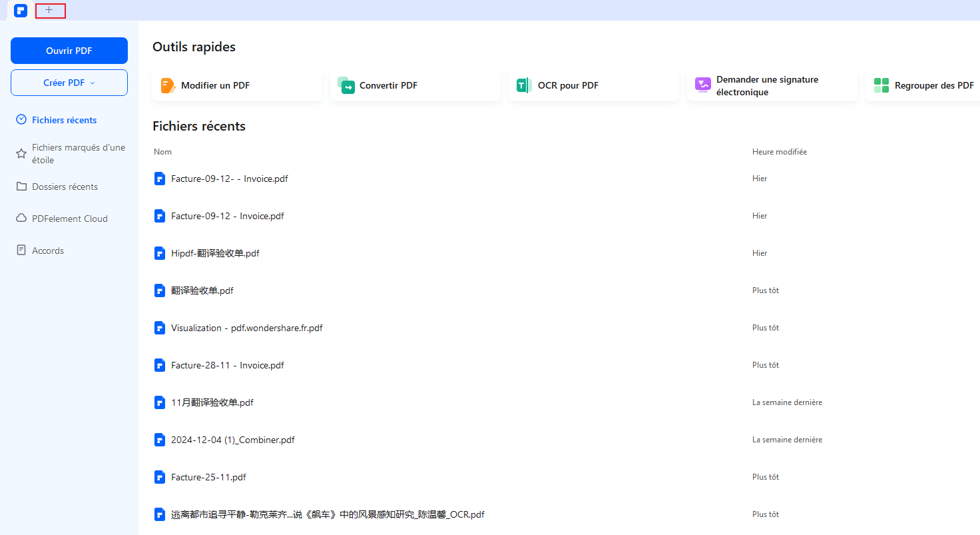
Task: Click the green Regrouper des PDF icon
Action: (x=881, y=85)
